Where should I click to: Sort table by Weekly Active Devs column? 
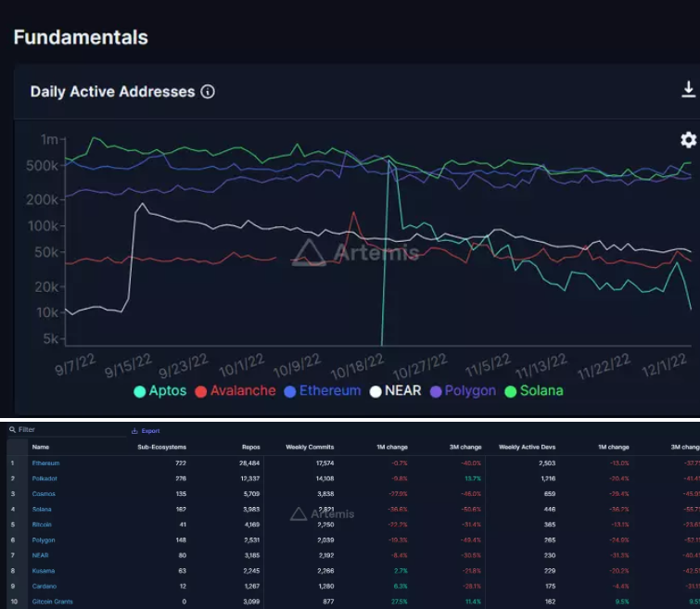[x=528, y=447]
